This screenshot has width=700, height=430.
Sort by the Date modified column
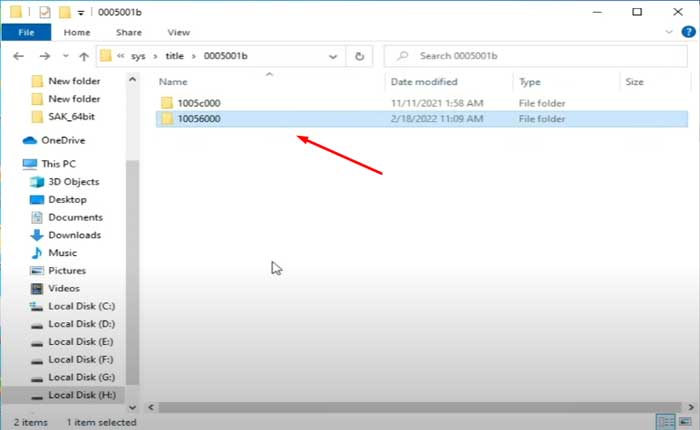coord(424,82)
